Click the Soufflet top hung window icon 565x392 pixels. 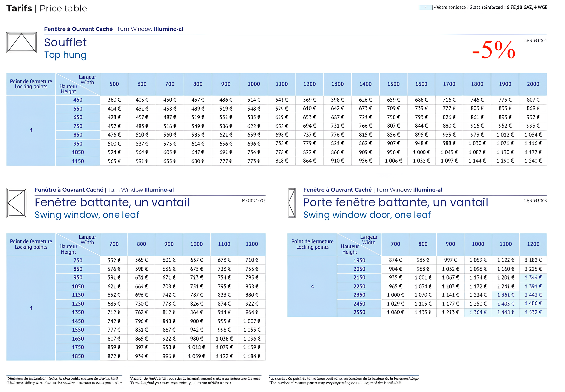[x=21, y=43]
